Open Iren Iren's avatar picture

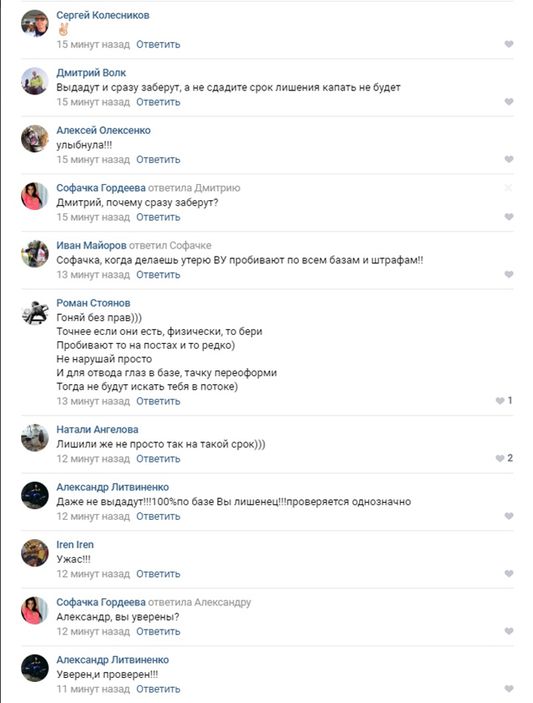[x=35, y=553]
